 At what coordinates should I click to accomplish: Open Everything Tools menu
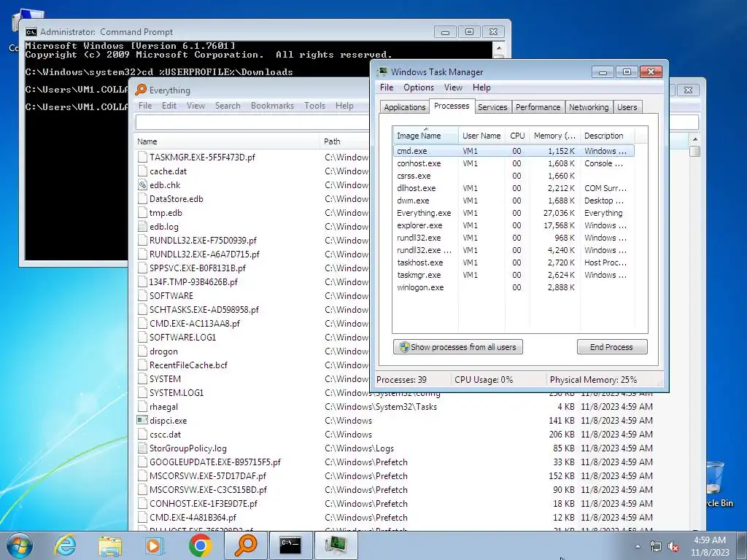(x=315, y=106)
